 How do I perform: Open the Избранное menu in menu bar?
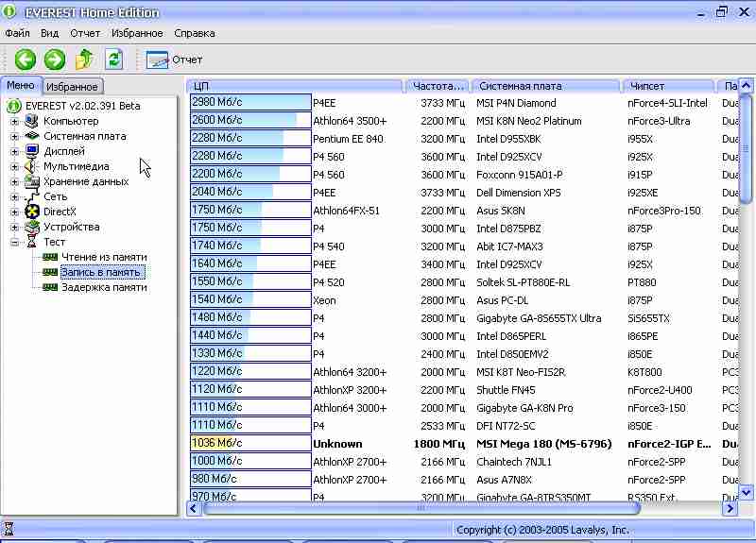click(137, 33)
